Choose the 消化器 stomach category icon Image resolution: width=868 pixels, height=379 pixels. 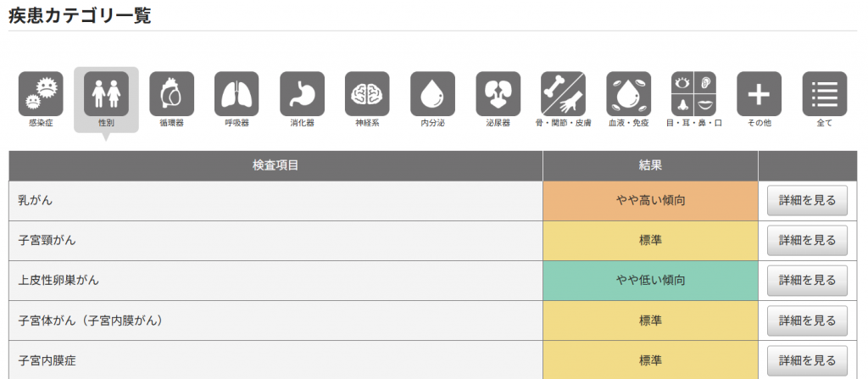point(302,94)
